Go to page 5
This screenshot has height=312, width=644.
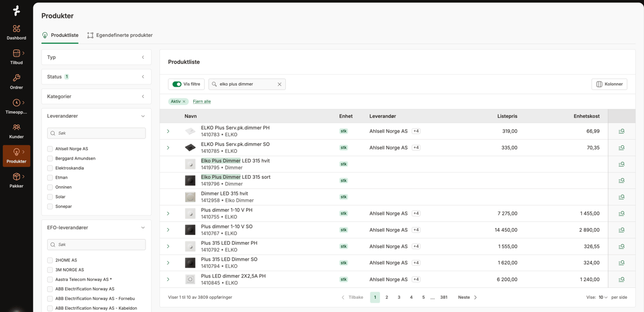click(423, 297)
